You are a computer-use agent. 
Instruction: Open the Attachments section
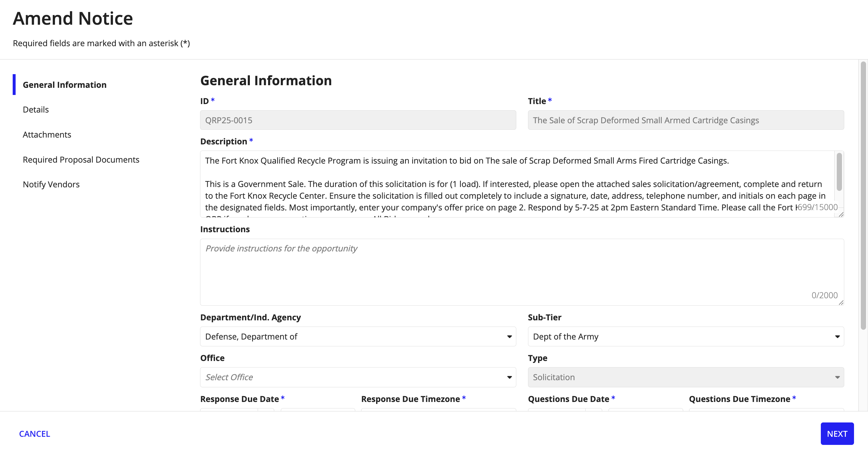[47, 134]
